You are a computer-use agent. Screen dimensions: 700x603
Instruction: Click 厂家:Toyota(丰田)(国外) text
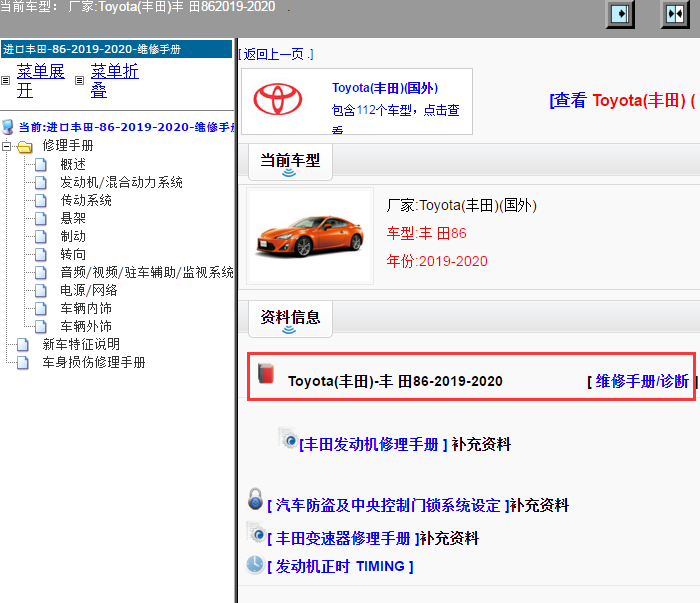[x=462, y=206]
